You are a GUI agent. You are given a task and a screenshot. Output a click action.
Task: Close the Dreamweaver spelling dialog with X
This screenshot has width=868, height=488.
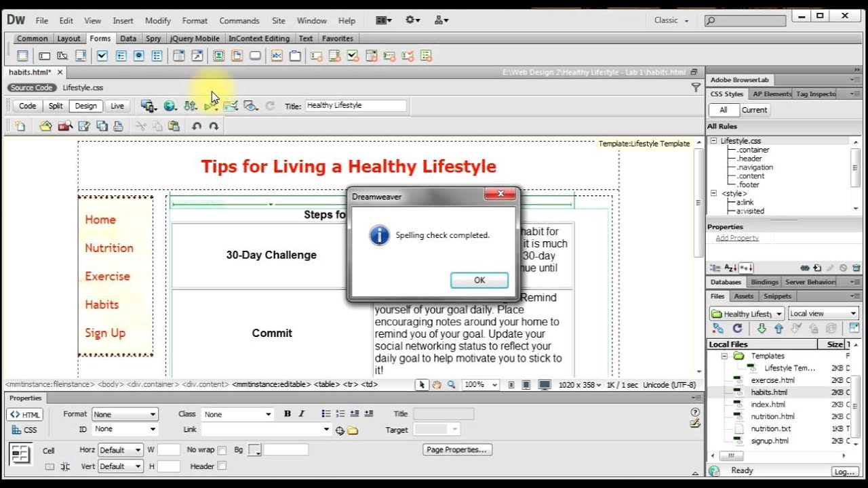tap(500, 195)
